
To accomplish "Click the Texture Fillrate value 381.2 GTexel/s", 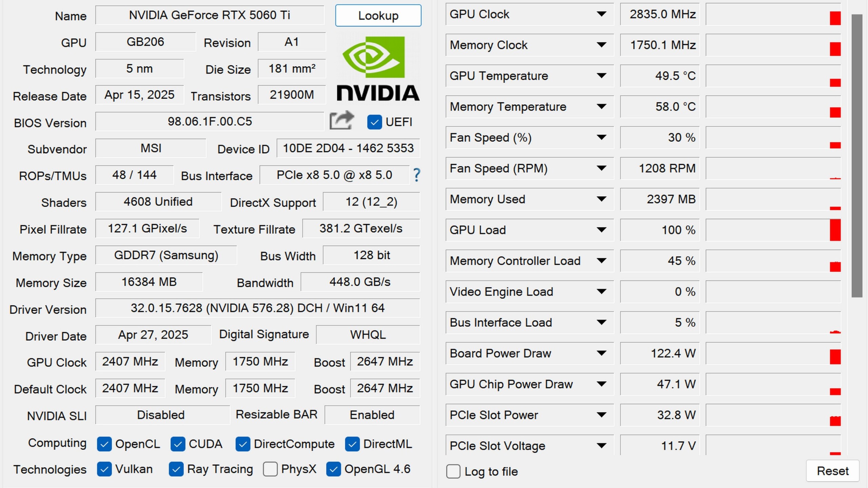I will [361, 229].
